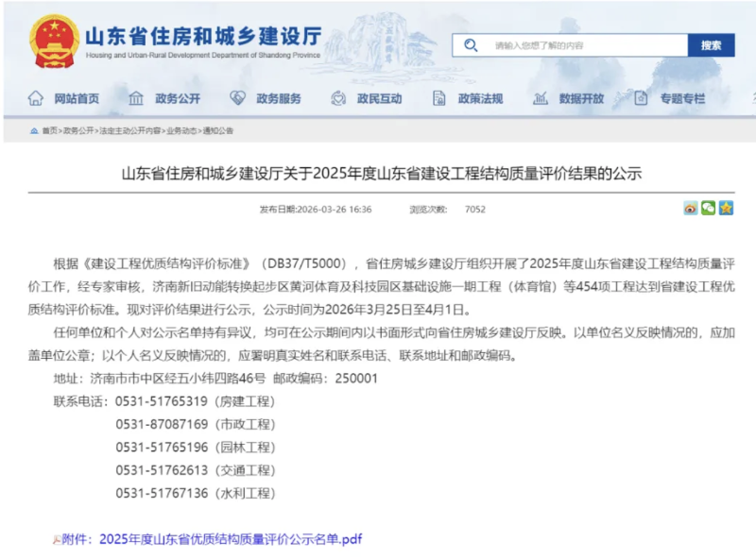Open the 政务公开 menu
Viewport: 756px width, 559px height.
[x=178, y=99]
